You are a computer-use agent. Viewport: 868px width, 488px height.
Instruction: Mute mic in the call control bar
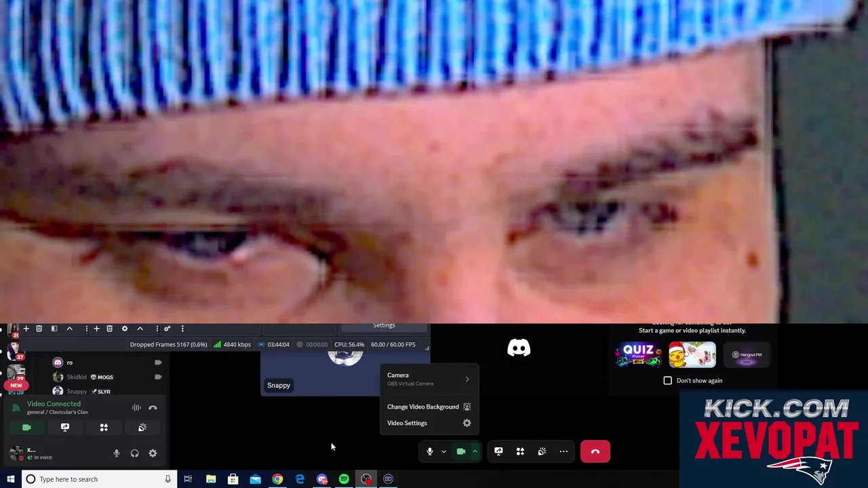pos(430,451)
